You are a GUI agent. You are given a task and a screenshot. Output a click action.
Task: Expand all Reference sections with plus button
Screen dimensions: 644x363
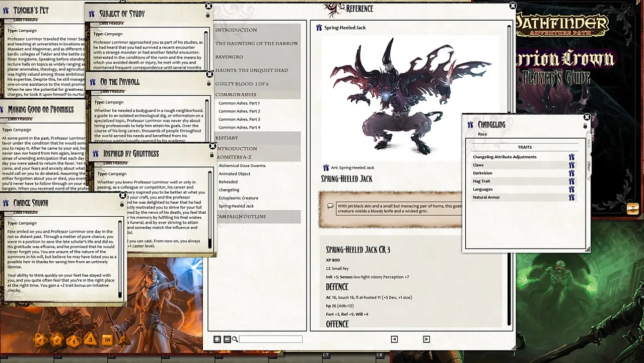217,339
